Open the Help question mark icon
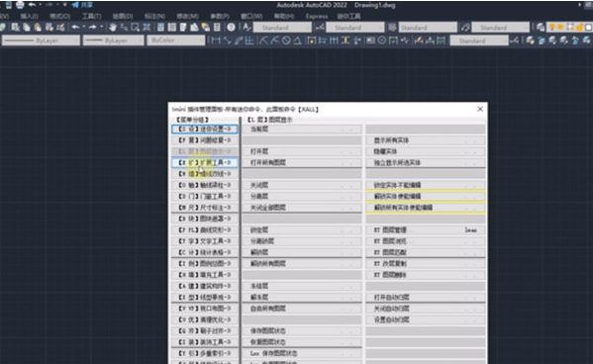Viewport: 593px width, 364px height. 231,28
